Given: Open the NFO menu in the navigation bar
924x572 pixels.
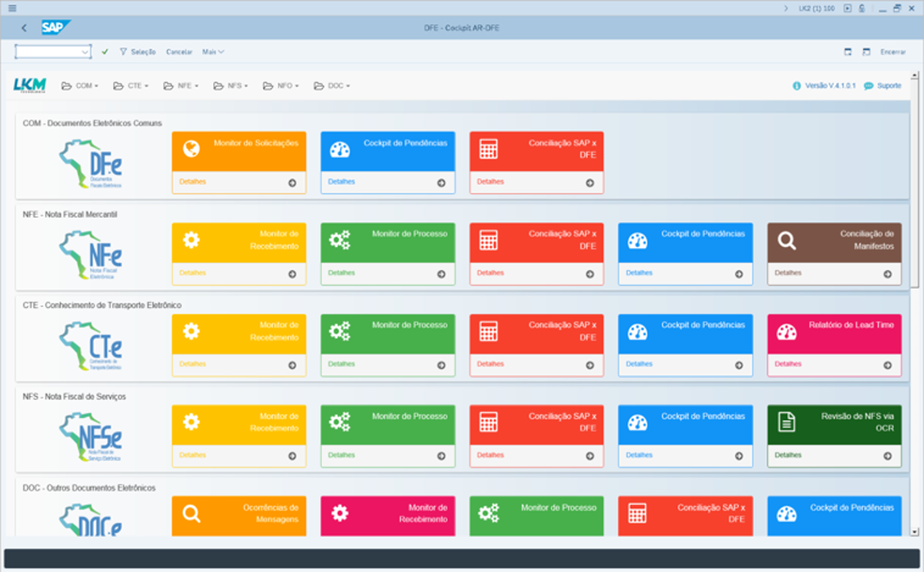Looking at the screenshot, I should 281,86.
